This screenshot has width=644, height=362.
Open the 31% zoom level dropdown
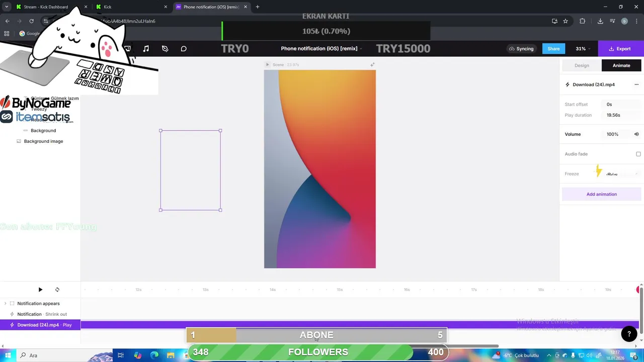[583, 49]
